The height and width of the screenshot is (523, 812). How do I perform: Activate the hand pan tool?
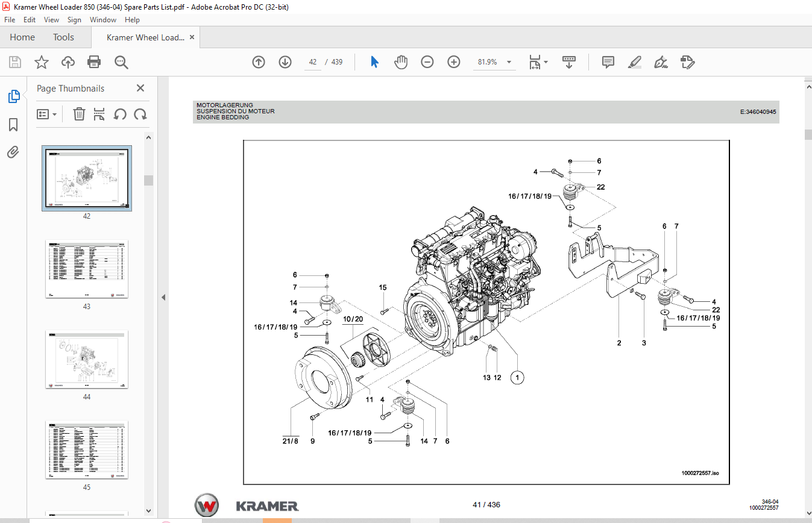(x=401, y=62)
